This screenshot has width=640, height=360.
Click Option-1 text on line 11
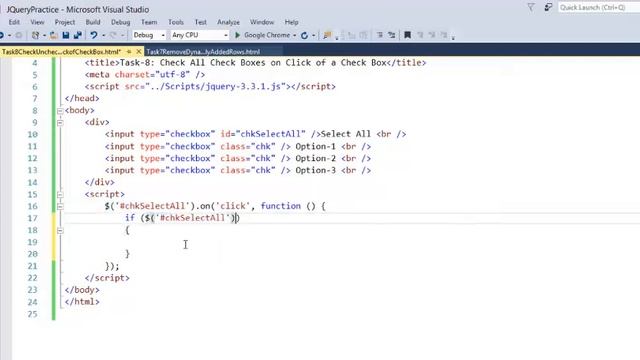pos(316,147)
